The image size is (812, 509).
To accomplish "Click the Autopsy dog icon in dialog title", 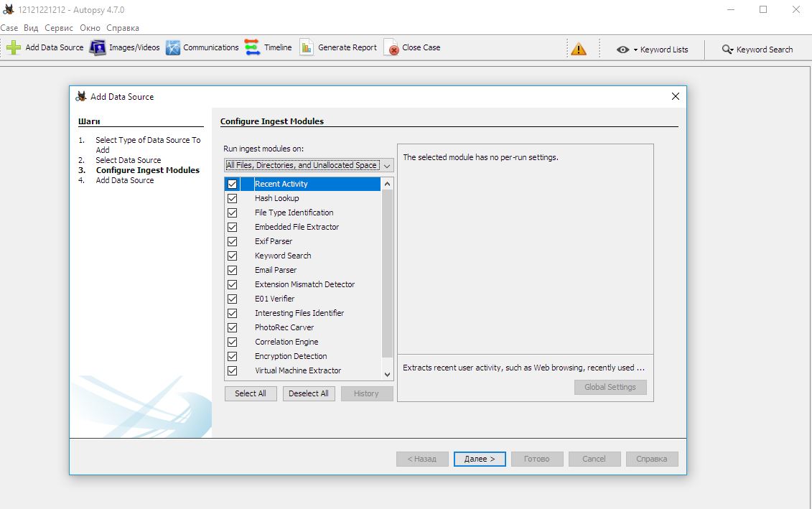I will click(81, 96).
